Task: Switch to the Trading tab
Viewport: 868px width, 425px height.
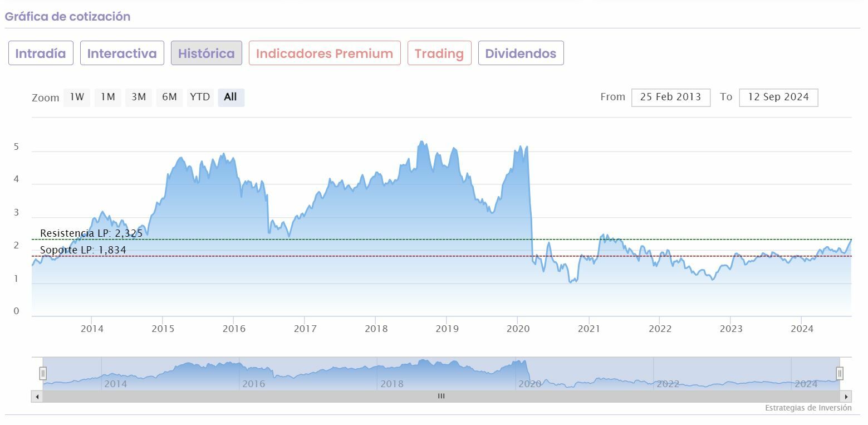Action: [x=439, y=53]
